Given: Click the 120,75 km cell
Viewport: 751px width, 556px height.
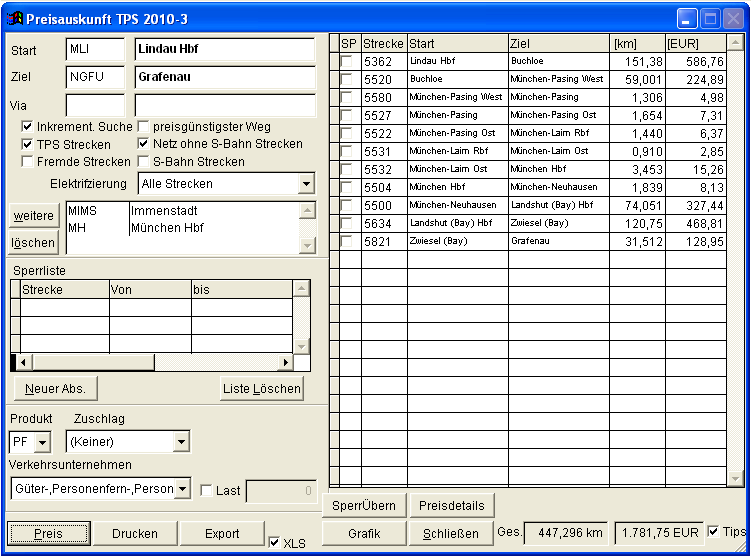Looking at the screenshot, I should coord(637,223).
